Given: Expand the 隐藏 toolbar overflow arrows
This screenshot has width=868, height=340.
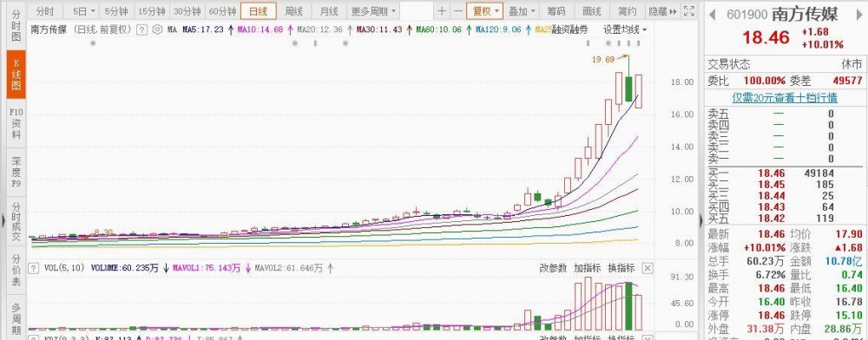Looking at the screenshot, I should tap(662, 11).
